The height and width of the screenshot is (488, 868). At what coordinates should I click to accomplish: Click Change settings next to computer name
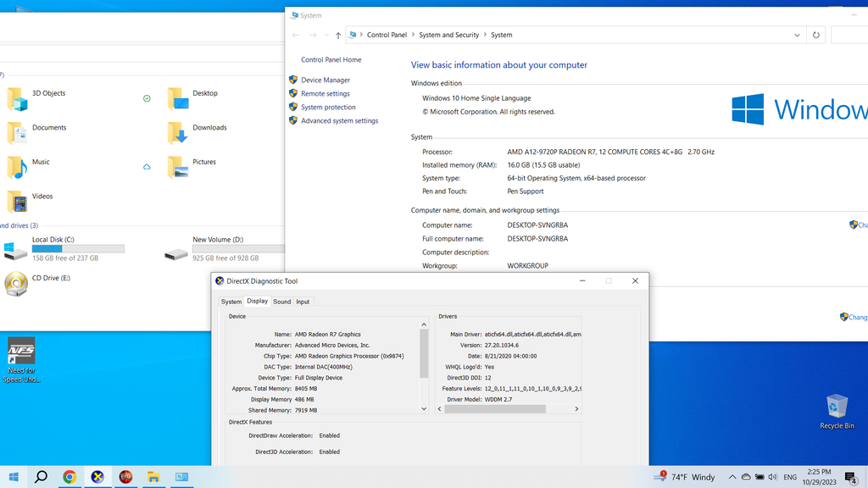point(858,225)
